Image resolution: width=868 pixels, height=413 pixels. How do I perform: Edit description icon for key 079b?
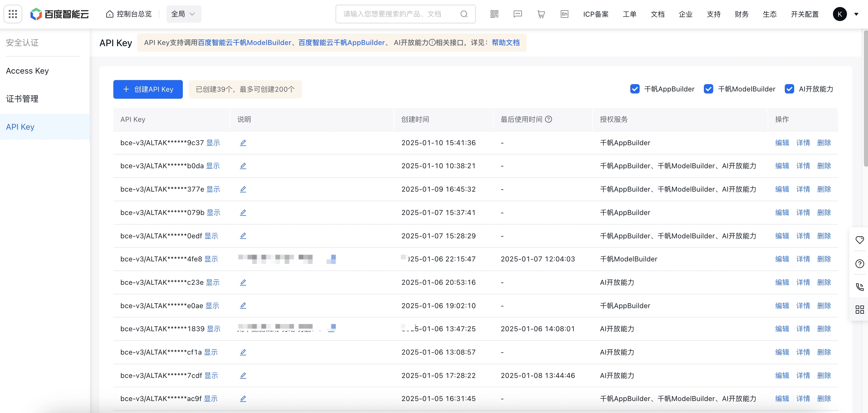[243, 213]
